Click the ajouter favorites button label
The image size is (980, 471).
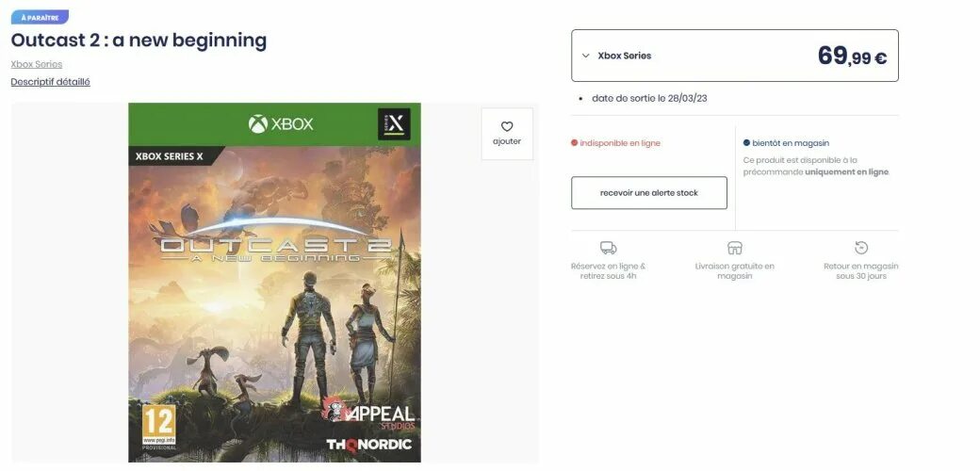(x=507, y=142)
